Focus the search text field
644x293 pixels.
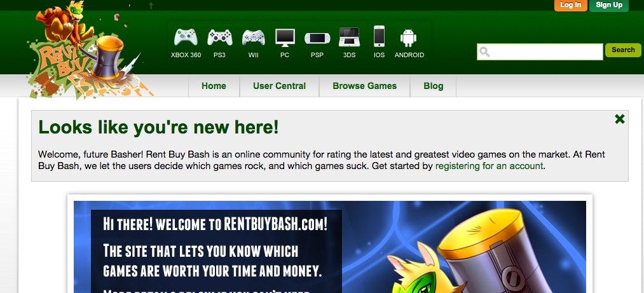pos(540,51)
